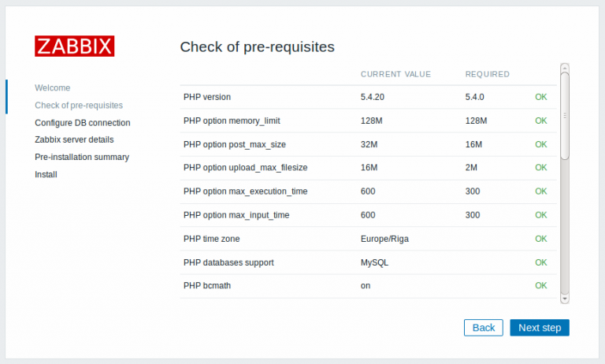Select Check of pre-requisites step
This screenshot has height=364, width=605.
coord(79,106)
